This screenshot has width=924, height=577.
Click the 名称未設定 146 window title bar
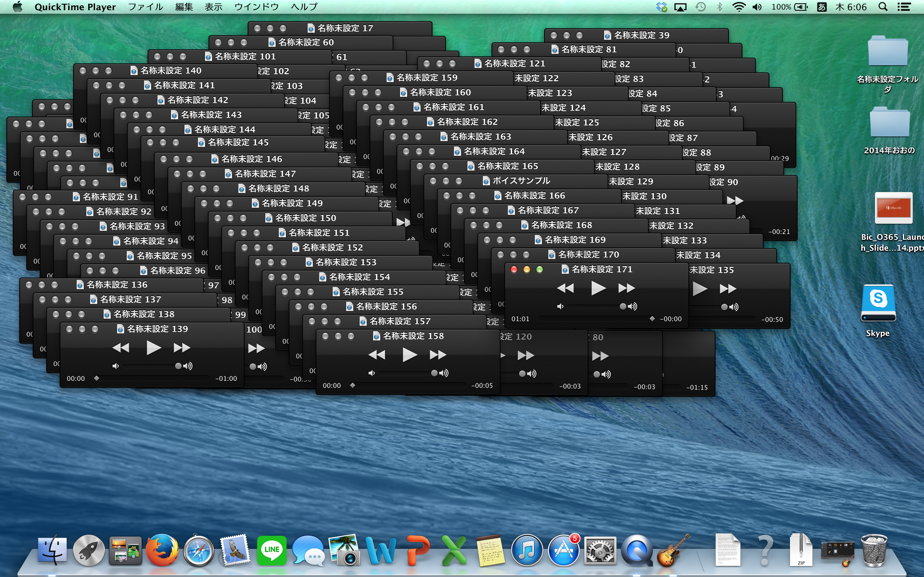251,159
